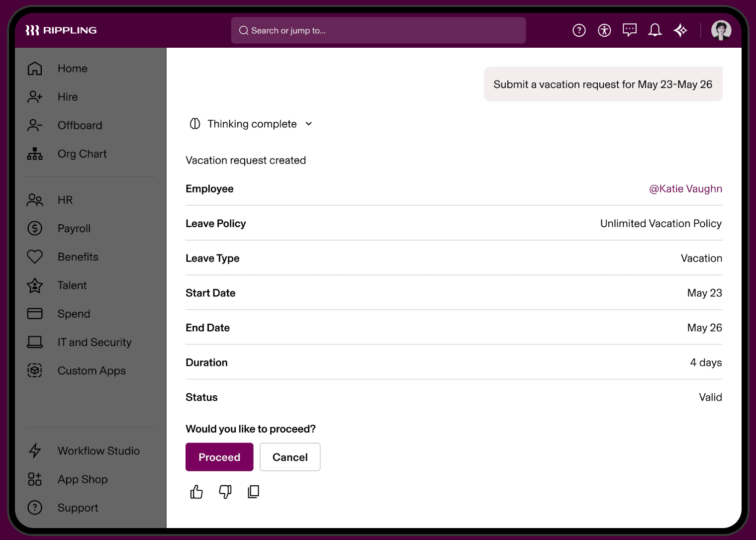756x540 pixels.
Task: Click the Support question icon in sidebar
Action: point(35,508)
